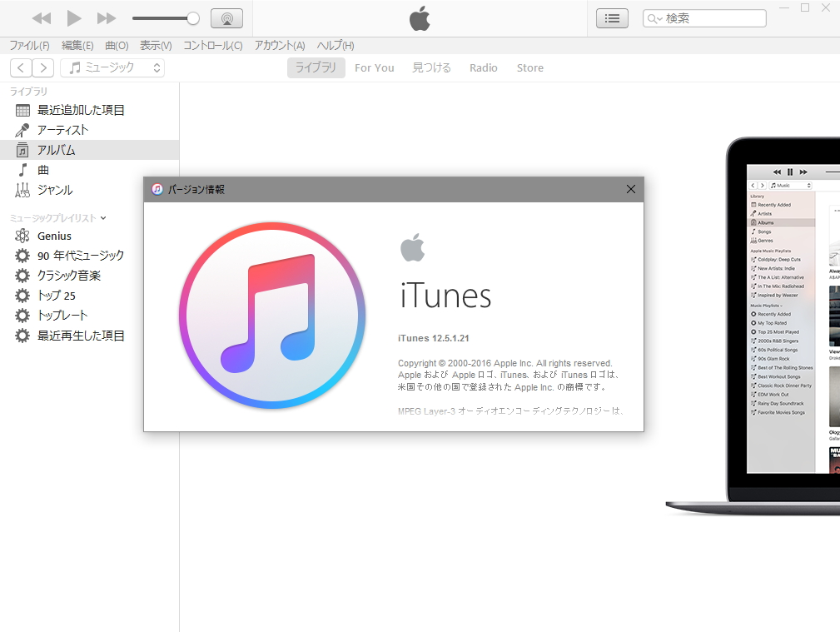Click the トップ 25 gear icon
Viewport: 840px width, 632px height.
tap(22, 296)
